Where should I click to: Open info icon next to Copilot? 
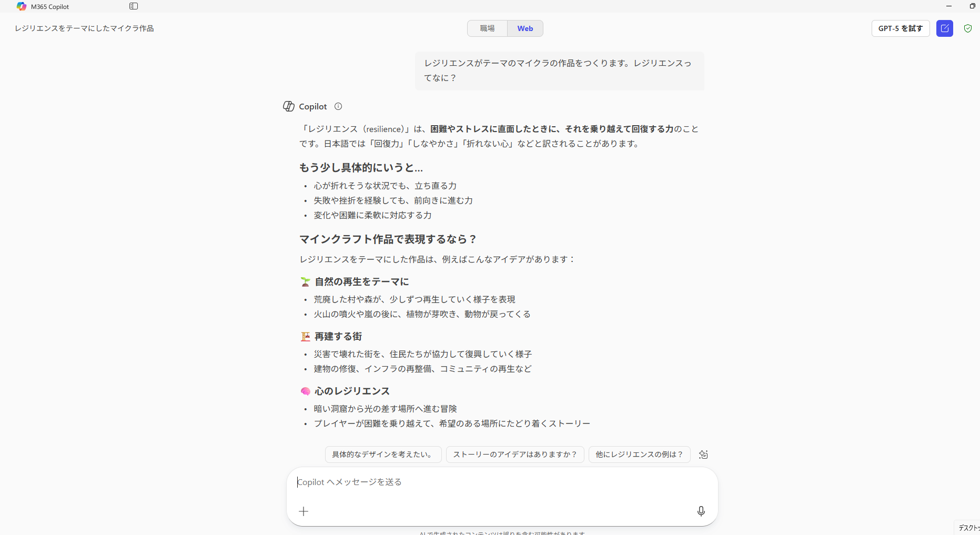[x=338, y=106]
